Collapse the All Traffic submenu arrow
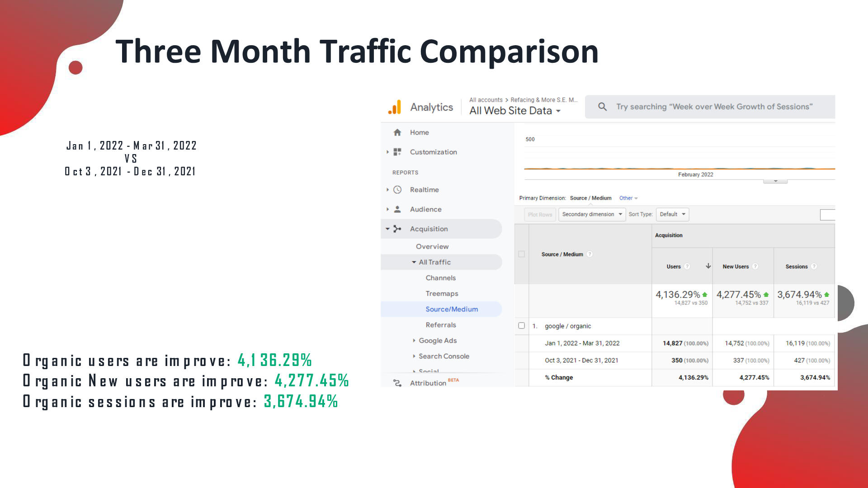 coord(414,262)
